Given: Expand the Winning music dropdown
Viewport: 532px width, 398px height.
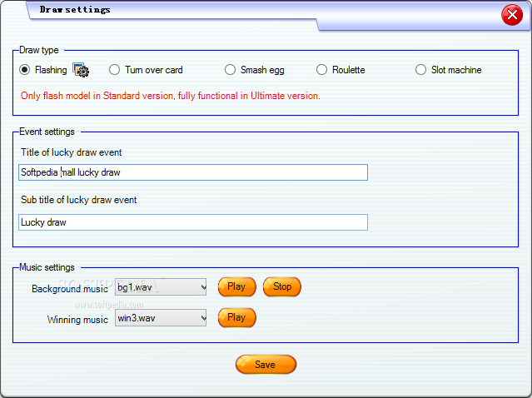Looking at the screenshot, I should (161, 318).
